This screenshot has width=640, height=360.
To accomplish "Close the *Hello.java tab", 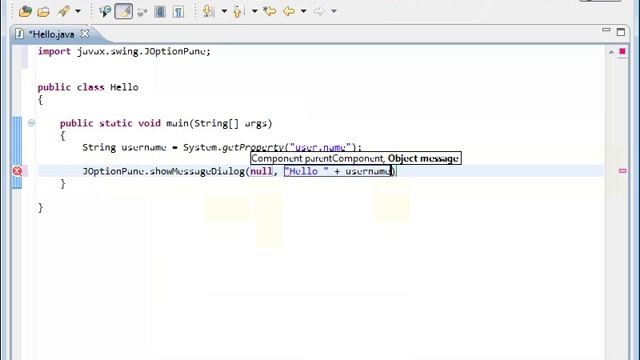I will click(x=84, y=34).
